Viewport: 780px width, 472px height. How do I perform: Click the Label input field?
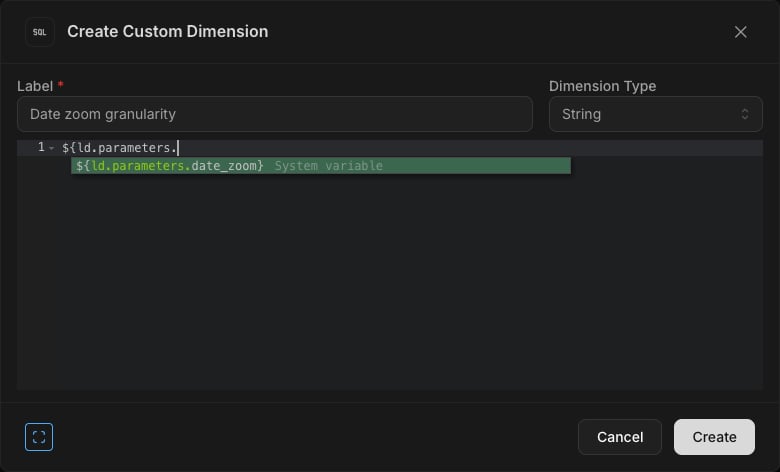coord(275,114)
